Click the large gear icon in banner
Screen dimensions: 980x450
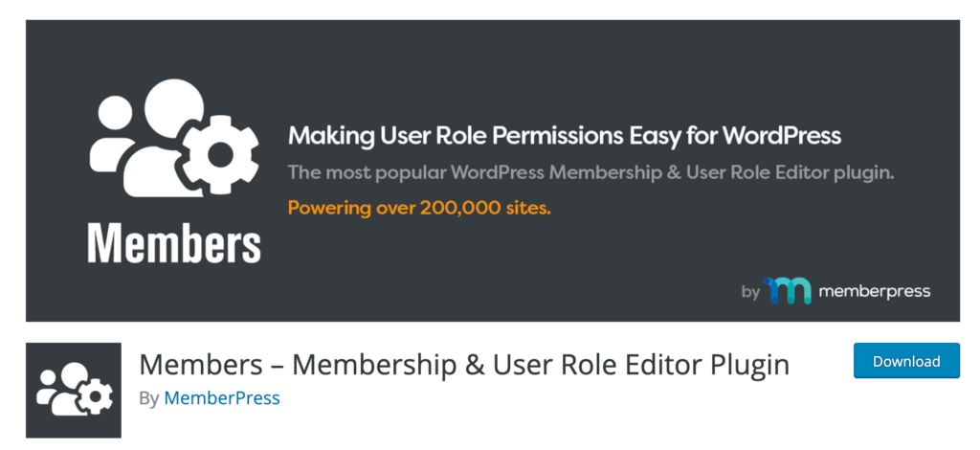pos(220,154)
